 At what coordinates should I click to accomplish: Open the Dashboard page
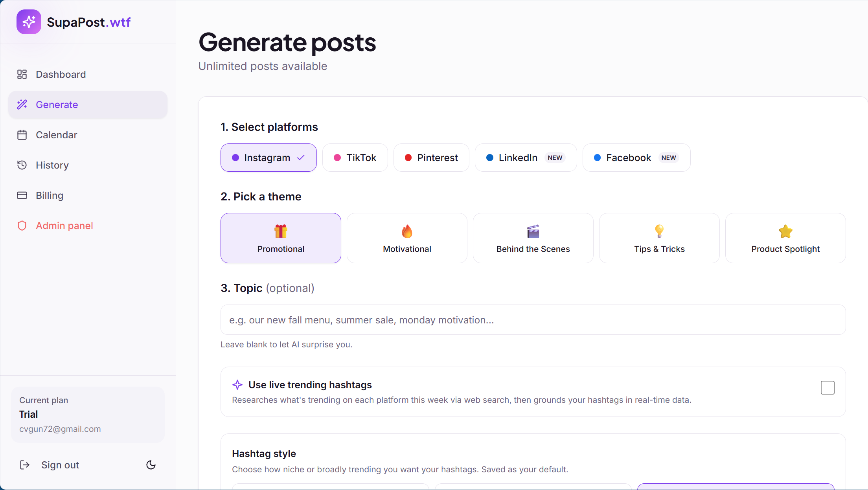[x=88, y=74]
